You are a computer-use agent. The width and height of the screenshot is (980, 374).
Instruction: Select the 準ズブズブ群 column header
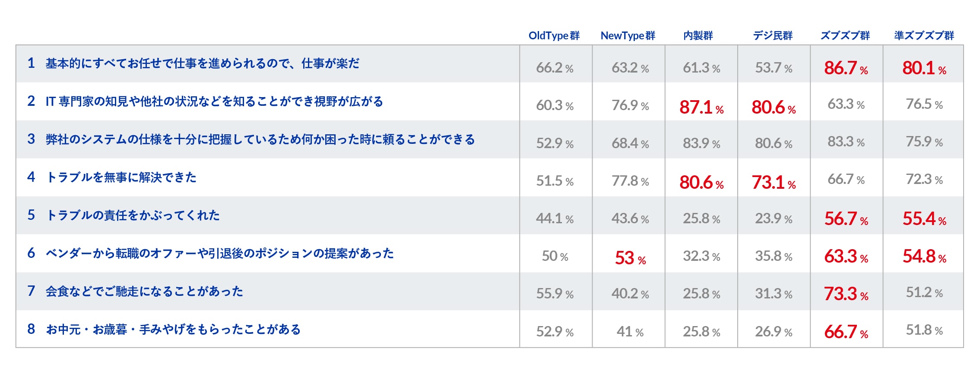point(924,35)
